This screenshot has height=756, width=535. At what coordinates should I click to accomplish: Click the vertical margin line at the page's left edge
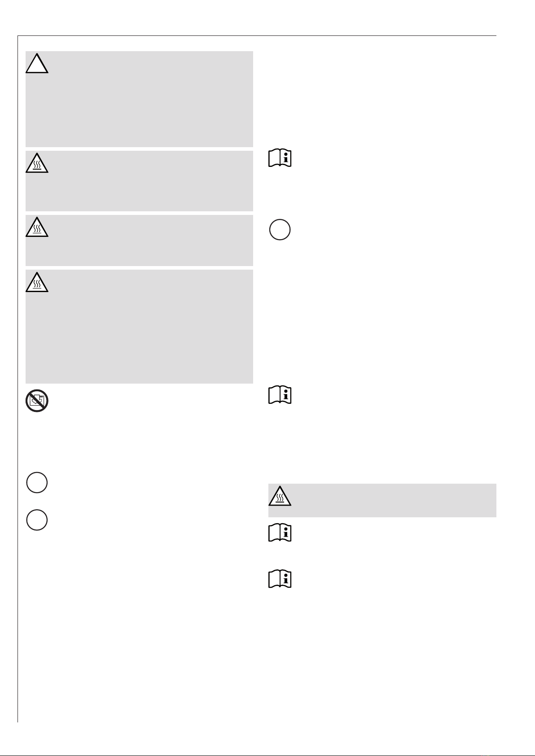18,379
